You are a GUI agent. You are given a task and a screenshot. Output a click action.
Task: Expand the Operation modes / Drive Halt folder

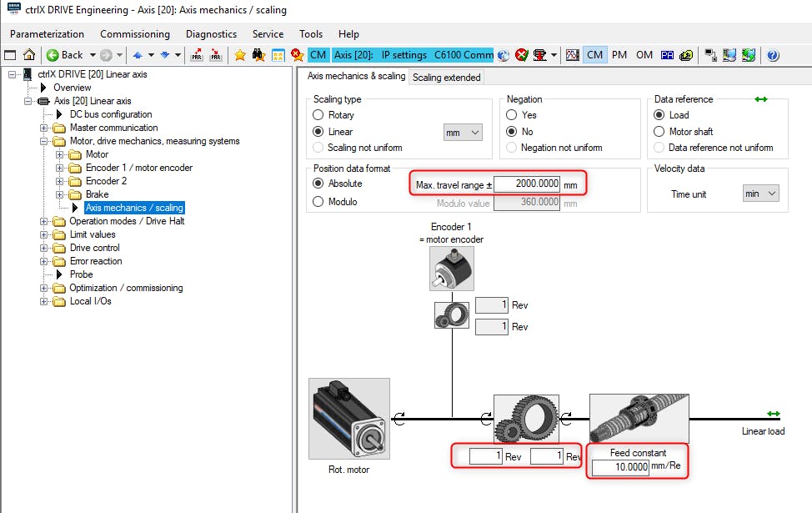point(43,221)
